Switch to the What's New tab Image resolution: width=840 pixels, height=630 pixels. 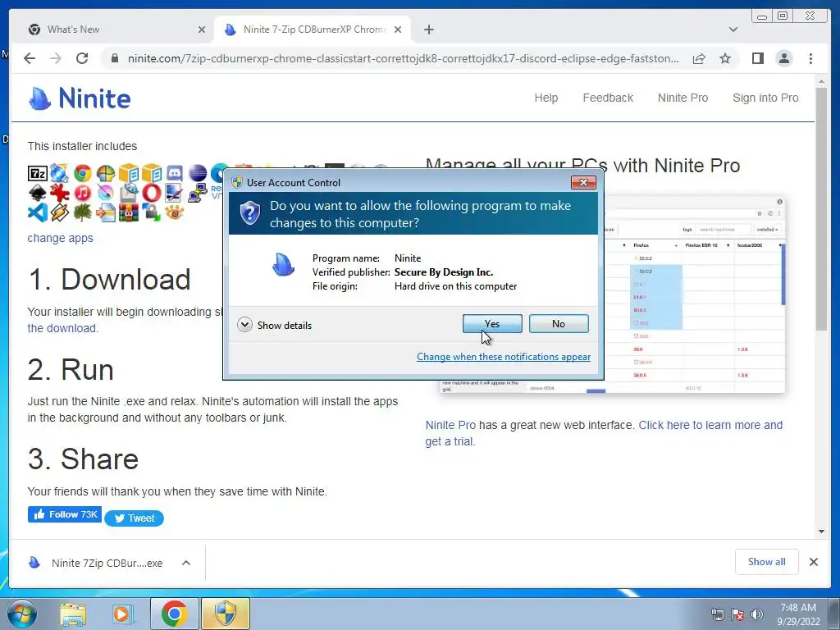tap(116, 30)
